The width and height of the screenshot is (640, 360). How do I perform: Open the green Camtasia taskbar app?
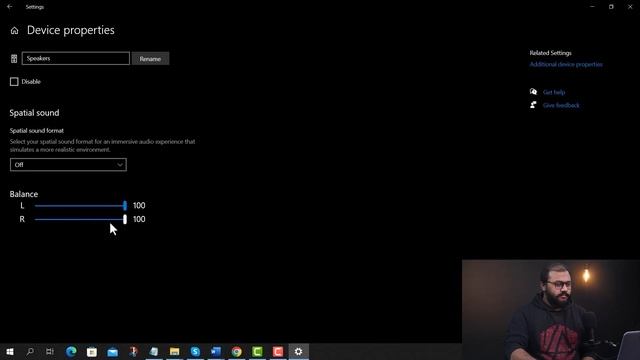click(258, 351)
